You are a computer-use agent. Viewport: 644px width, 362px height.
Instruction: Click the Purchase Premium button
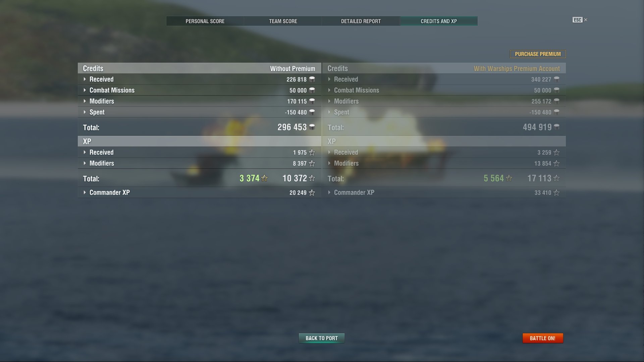coord(538,54)
